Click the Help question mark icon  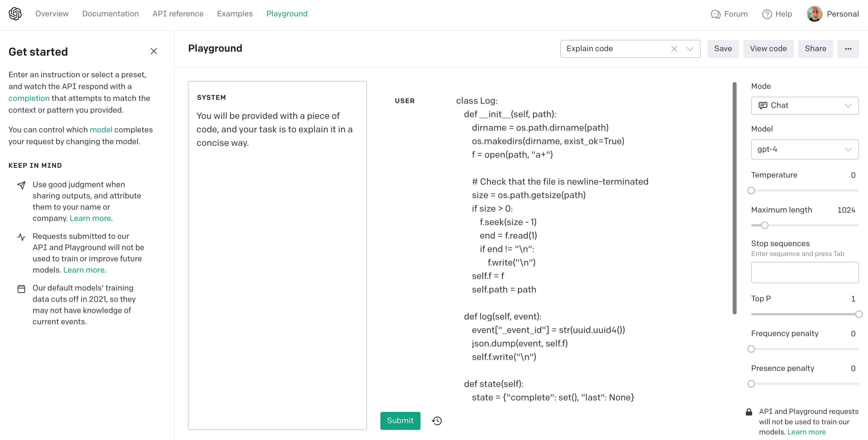click(767, 14)
